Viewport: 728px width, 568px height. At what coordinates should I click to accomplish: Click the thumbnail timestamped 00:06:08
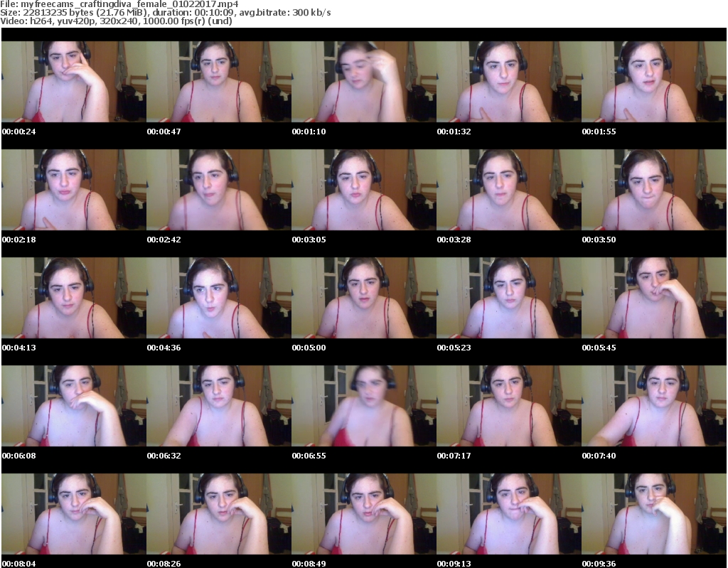(74, 406)
